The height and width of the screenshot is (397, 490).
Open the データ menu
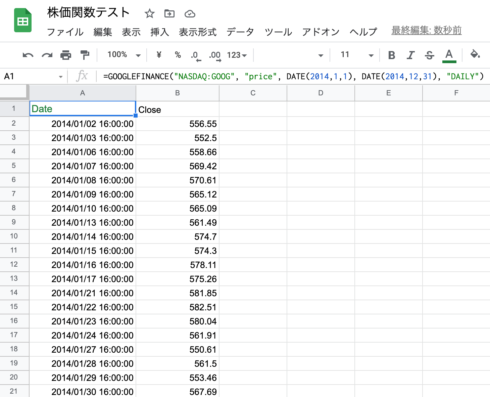click(x=240, y=32)
